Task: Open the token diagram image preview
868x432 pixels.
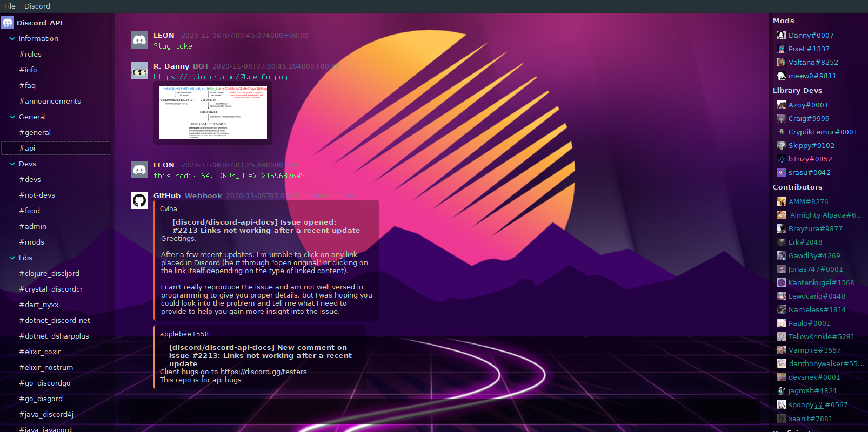Action: pyautogui.click(x=213, y=112)
